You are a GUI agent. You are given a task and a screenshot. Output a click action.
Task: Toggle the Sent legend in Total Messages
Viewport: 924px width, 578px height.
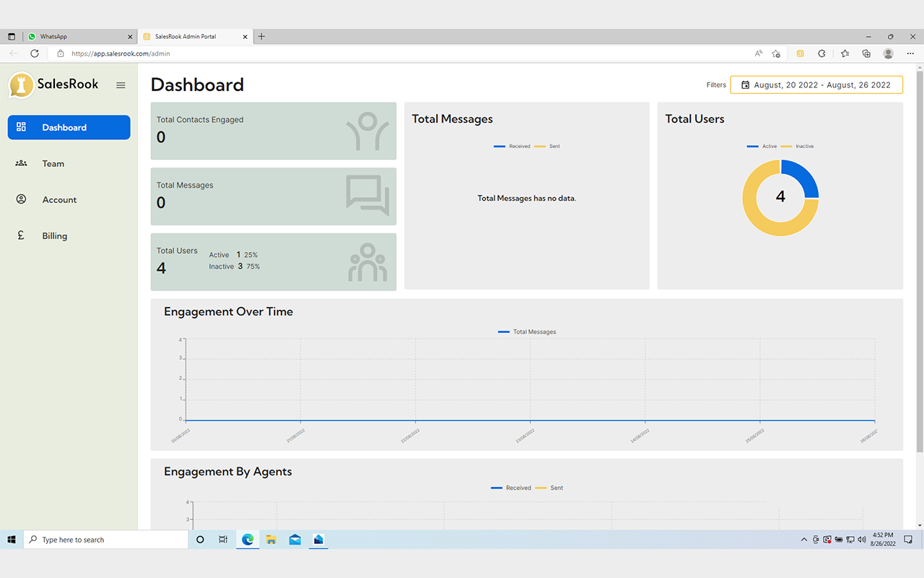click(547, 146)
